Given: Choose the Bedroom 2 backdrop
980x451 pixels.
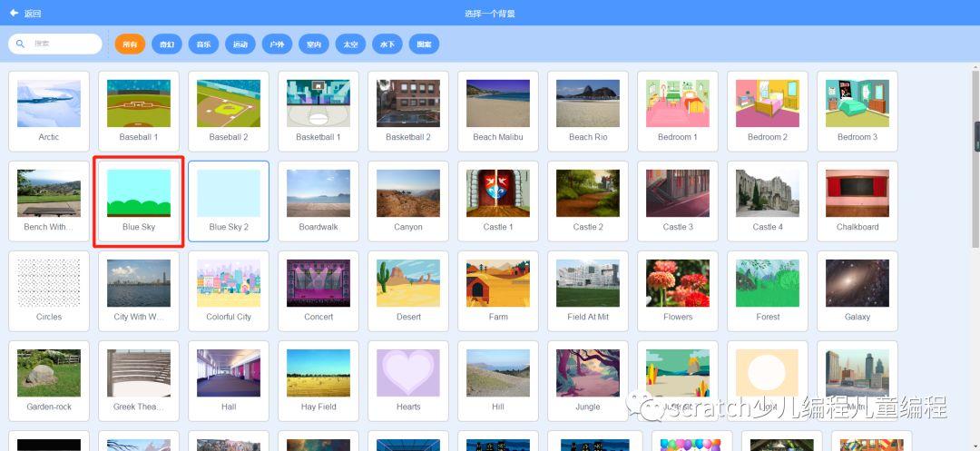Looking at the screenshot, I should tap(768, 112).
